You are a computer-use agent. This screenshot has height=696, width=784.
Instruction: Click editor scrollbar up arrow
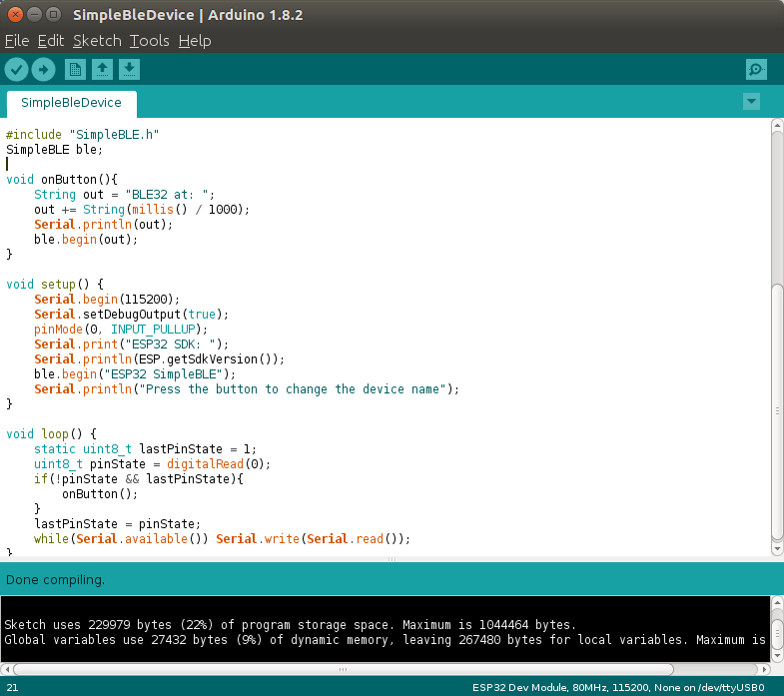(x=776, y=125)
